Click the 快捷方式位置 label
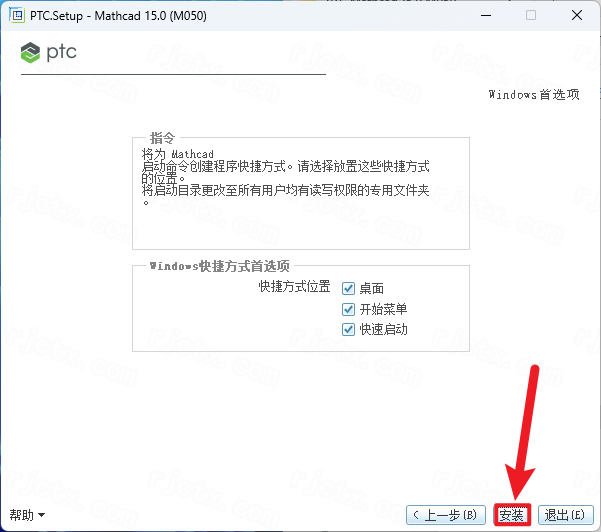 [294, 287]
